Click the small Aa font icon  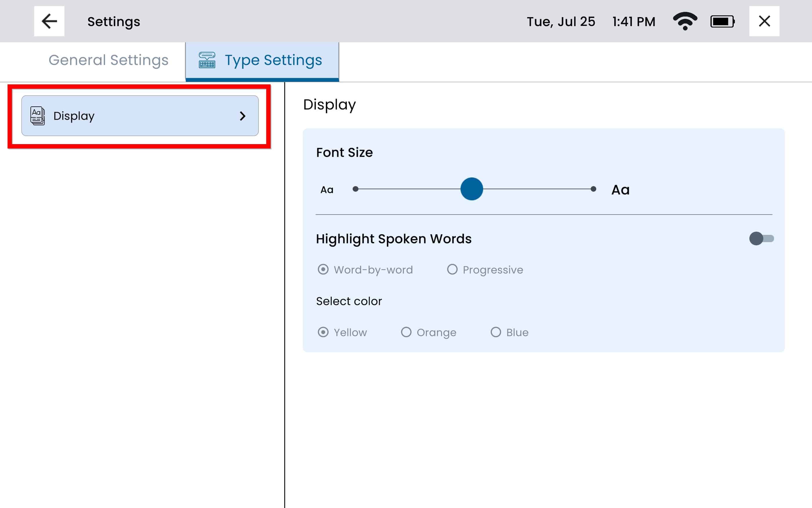click(x=327, y=190)
